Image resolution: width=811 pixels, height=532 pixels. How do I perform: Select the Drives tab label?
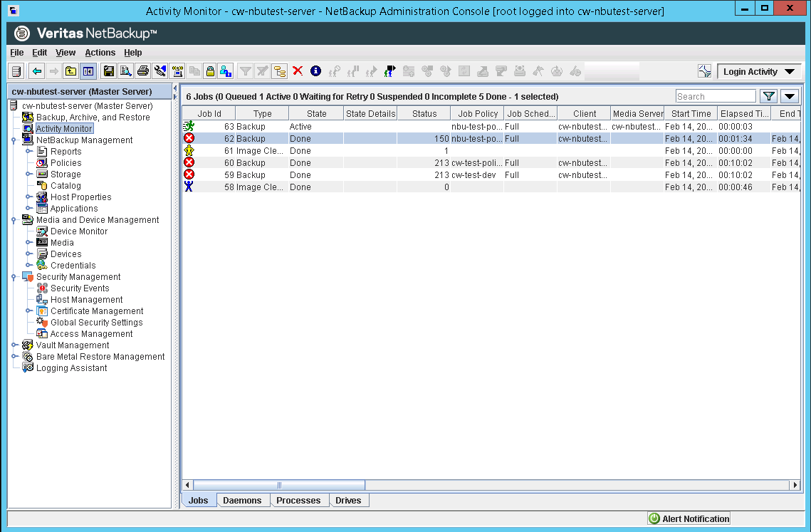pos(349,500)
